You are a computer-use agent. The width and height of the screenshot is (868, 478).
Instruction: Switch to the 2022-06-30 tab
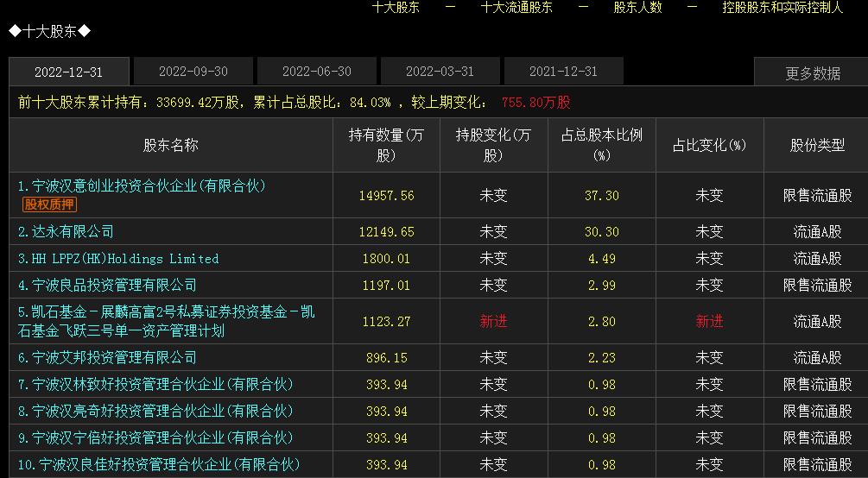coord(317,72)
